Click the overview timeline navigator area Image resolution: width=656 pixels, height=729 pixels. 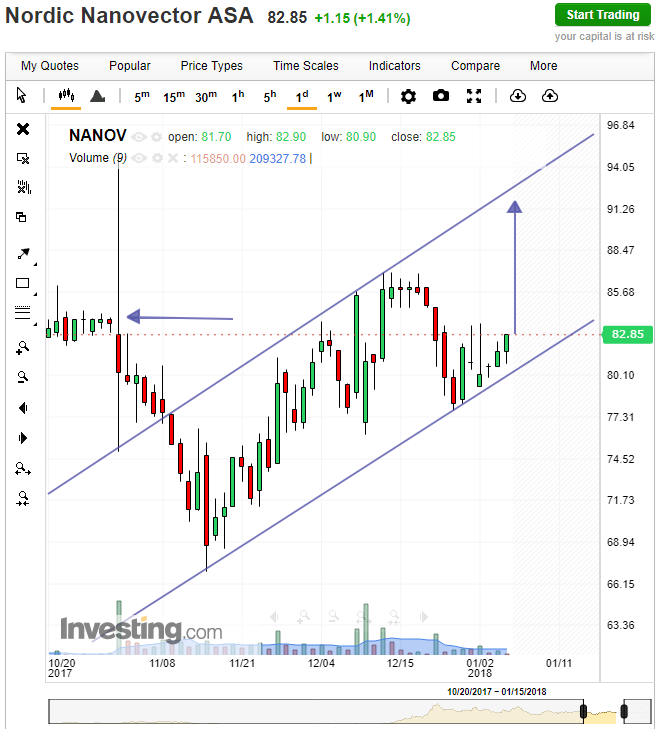click(x=350, y=711)
